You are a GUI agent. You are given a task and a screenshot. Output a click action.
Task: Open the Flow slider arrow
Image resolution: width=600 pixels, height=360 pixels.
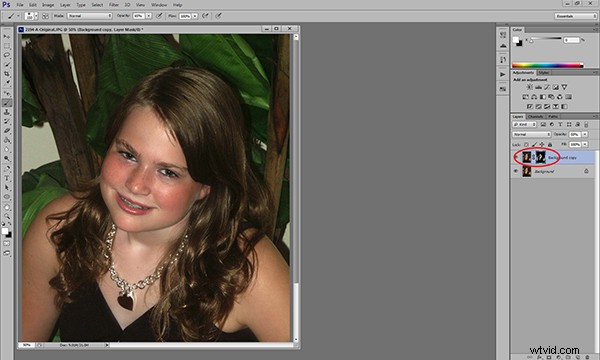coord(195,16)
